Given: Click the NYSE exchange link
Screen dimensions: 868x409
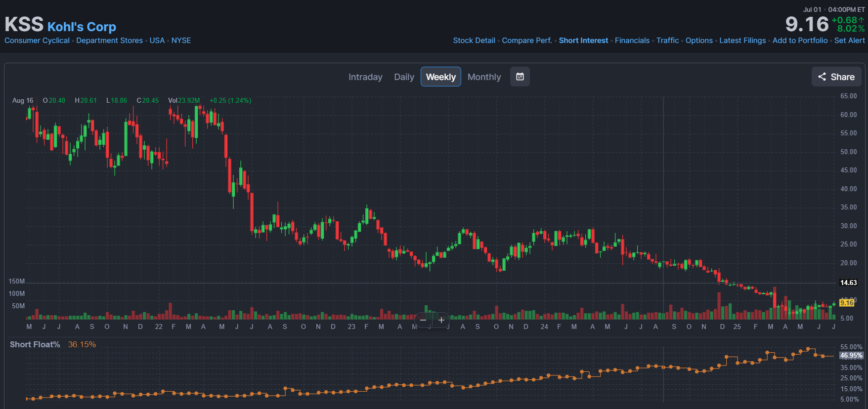Looking at the screenshot, I should tap(181, 41).
